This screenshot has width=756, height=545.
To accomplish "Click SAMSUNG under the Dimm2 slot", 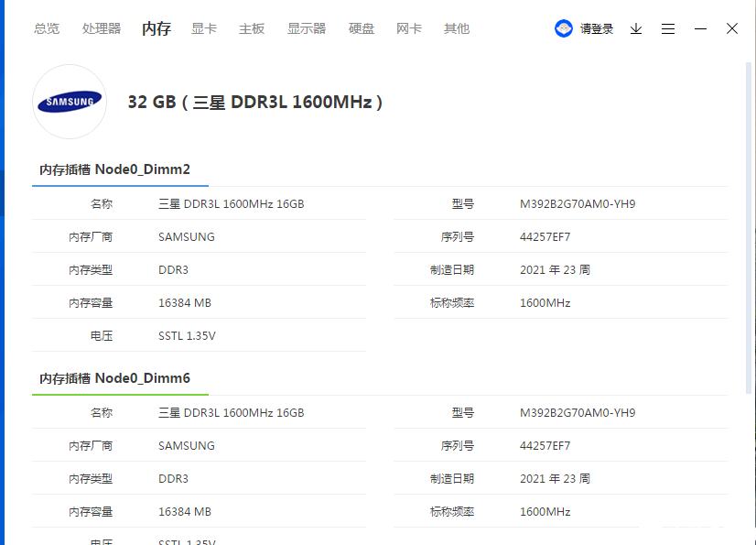I will [187, 237].
